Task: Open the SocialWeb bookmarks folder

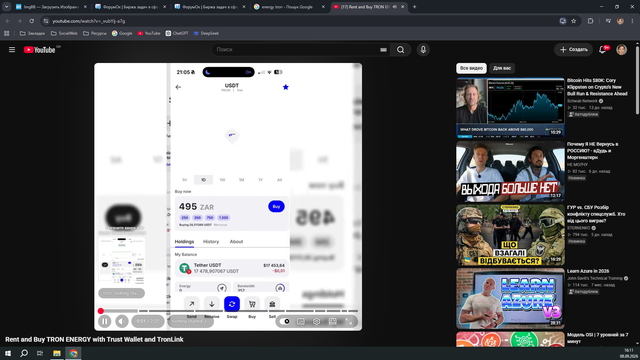Action: tap(64, 33)
